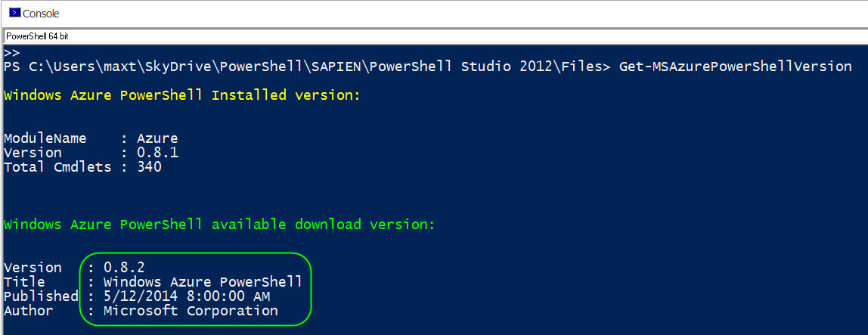Viewport: 868px width, 335px height.
Task: Click the ModuleName field label
Action: pos(45,138)
